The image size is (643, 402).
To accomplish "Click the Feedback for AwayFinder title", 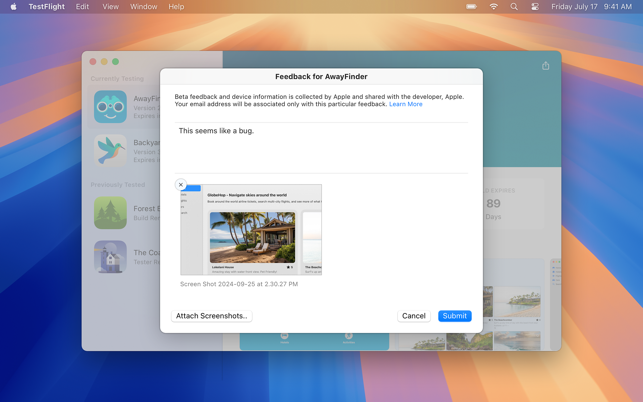I will pos(321,76).
